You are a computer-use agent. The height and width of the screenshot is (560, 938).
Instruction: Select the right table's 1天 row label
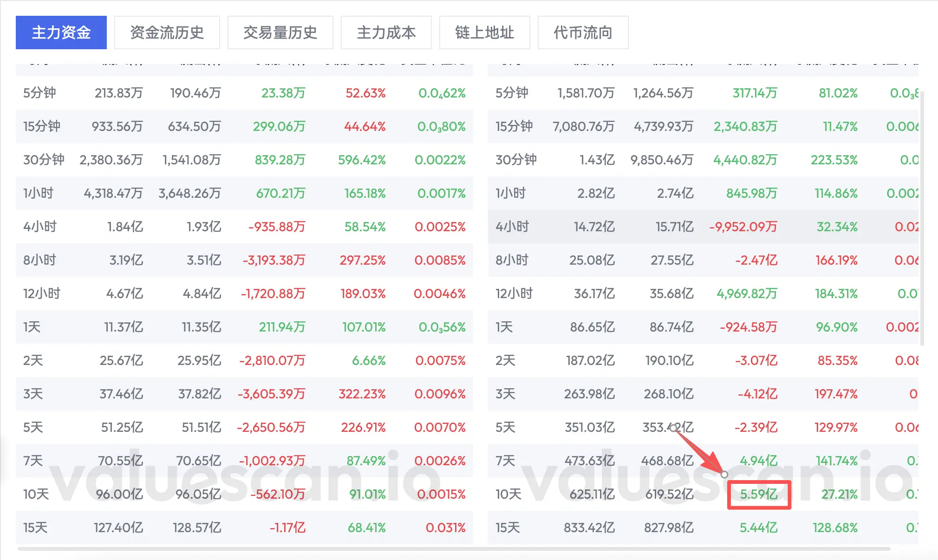pyautogui.click(x=504, y=327)
